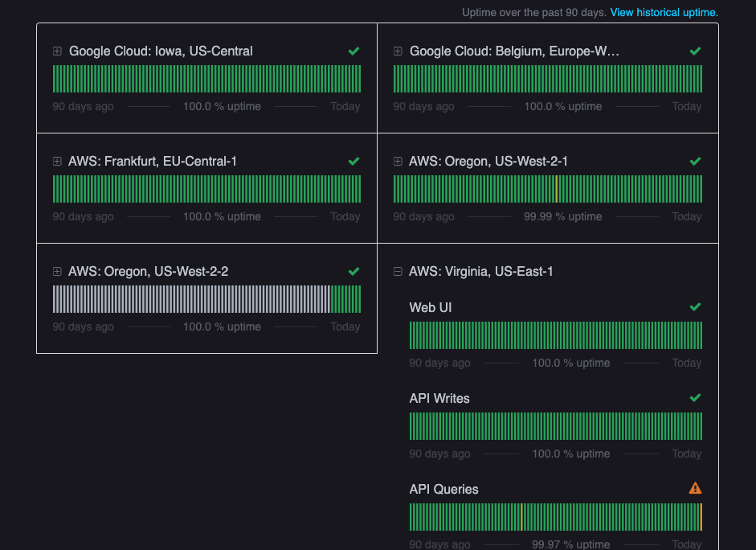Expand AWS: Oregon, US-West-2-2 group
Screen dimensions: 756x550
[57, 272]
